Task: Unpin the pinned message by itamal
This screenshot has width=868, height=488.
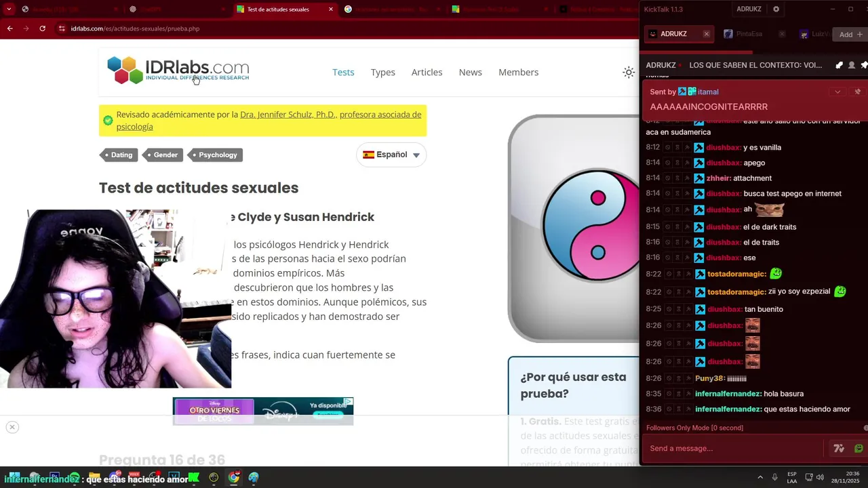Action: tap(857, 92)
